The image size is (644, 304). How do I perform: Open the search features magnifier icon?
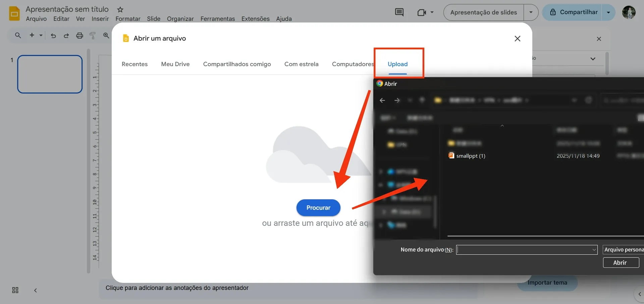click(x=18, y=35)
